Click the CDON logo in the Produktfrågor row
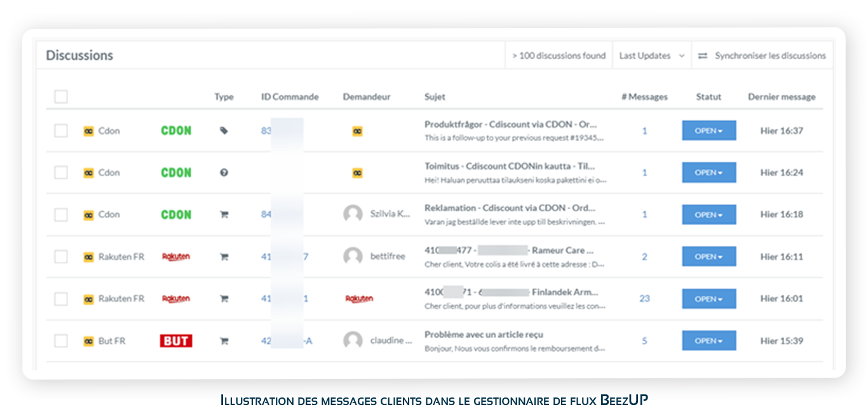 [x=176, y=130]
